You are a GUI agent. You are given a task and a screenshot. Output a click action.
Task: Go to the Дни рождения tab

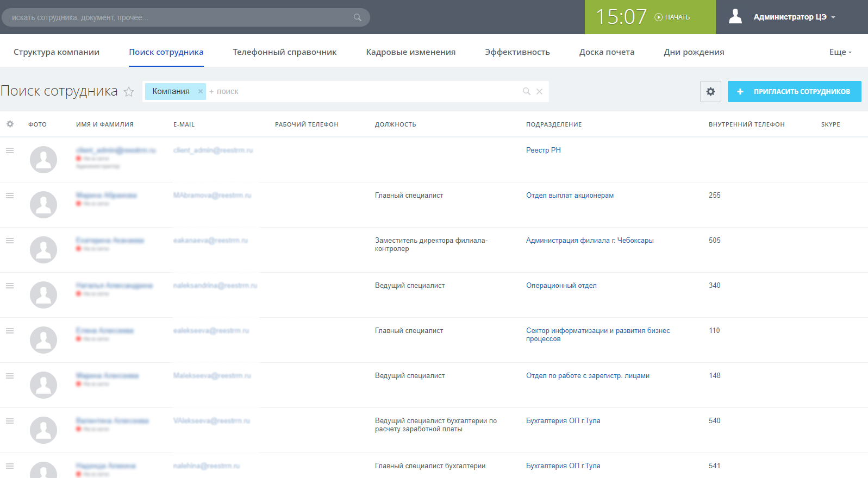pyautogui.click(x=694, y=52)
